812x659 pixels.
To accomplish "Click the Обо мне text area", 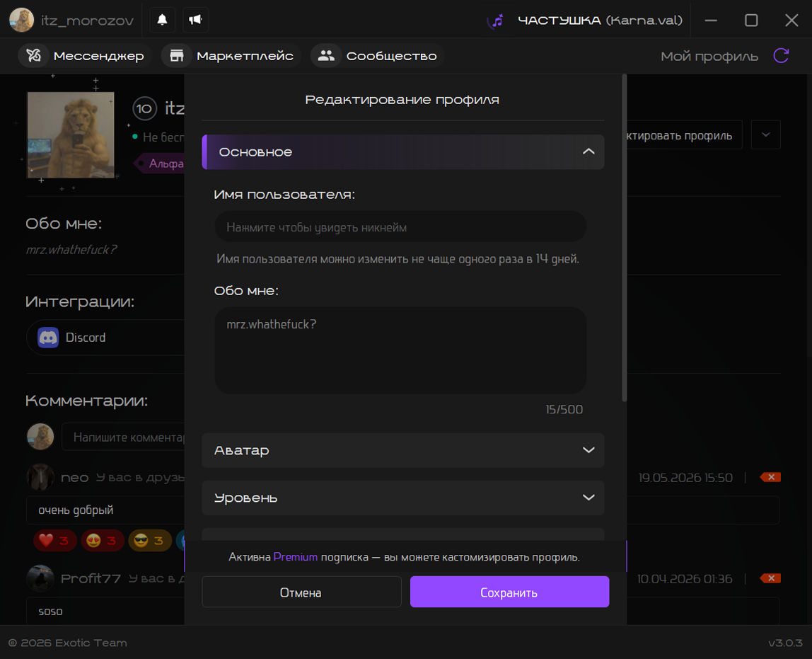I will tap(400, 350).
